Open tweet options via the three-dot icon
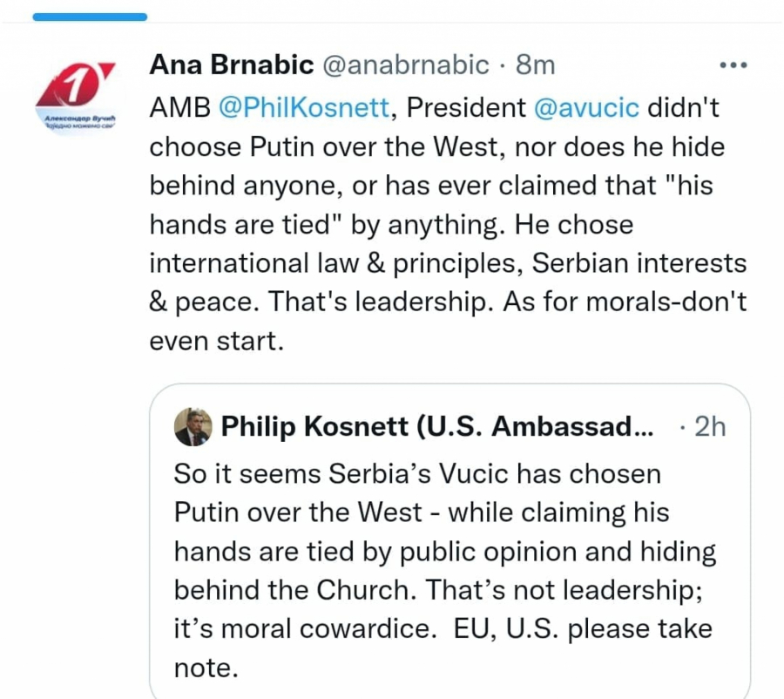Viewport: 784px width, 699px height. click(733, 64)
